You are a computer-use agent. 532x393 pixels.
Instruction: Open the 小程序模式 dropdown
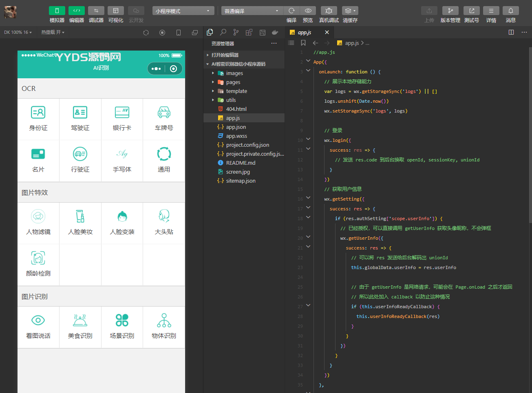tap(183, 11)
